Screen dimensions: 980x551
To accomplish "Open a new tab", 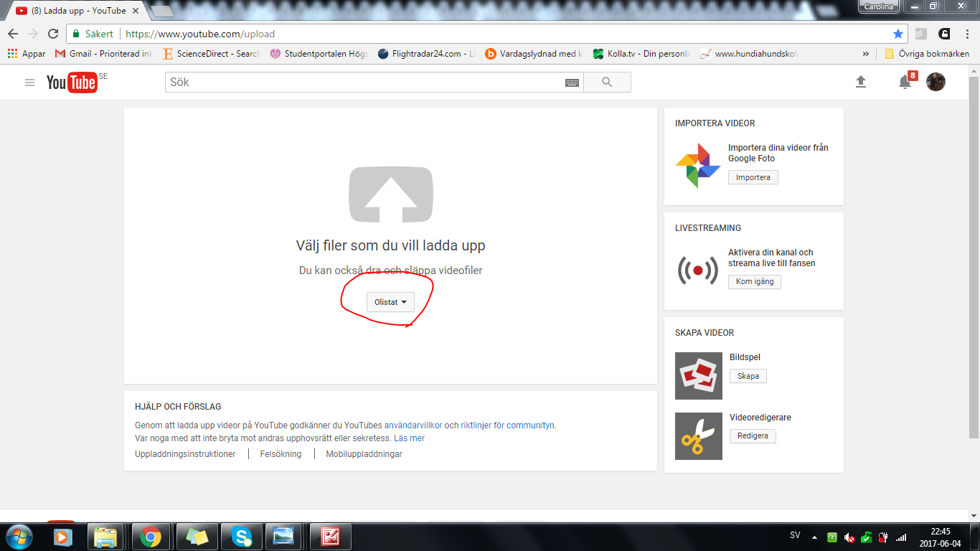I will click(163, 11).
